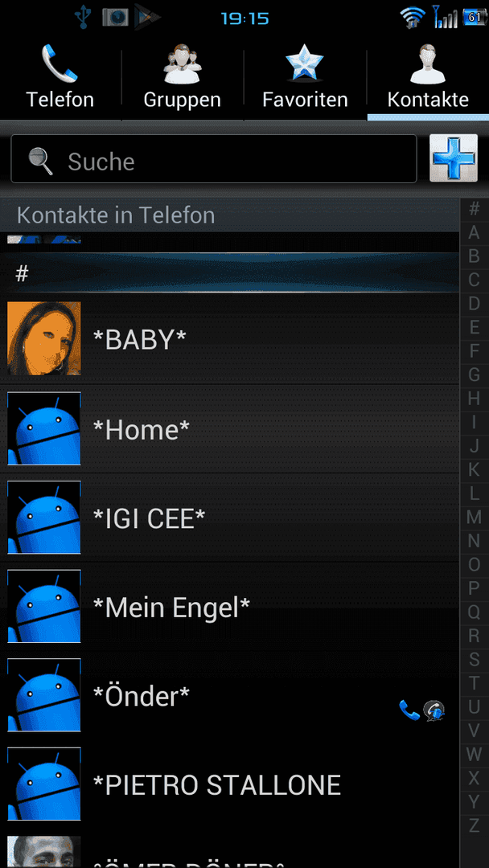Tap the chat bubble icon beside *Önder*
Screen dimensions: 489x868
[x=435, y=710]
